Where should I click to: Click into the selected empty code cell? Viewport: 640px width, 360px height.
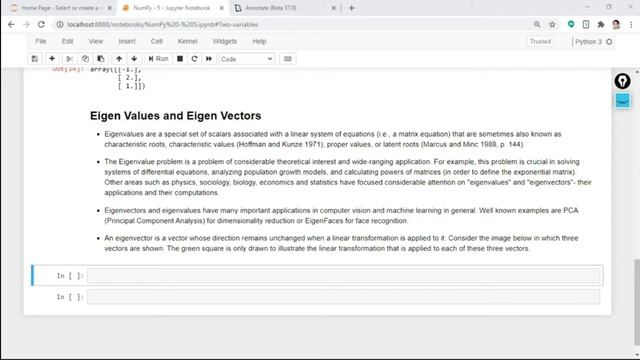coord(343,276)
